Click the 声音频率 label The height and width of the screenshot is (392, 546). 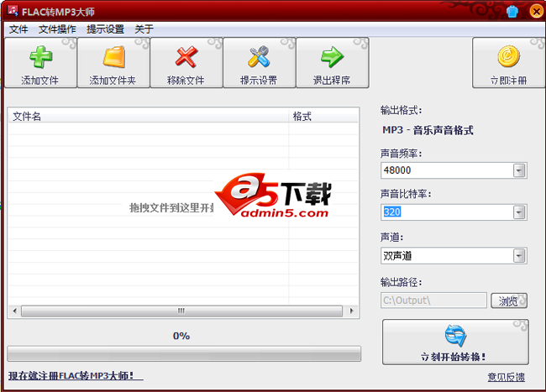coord(402,153)
